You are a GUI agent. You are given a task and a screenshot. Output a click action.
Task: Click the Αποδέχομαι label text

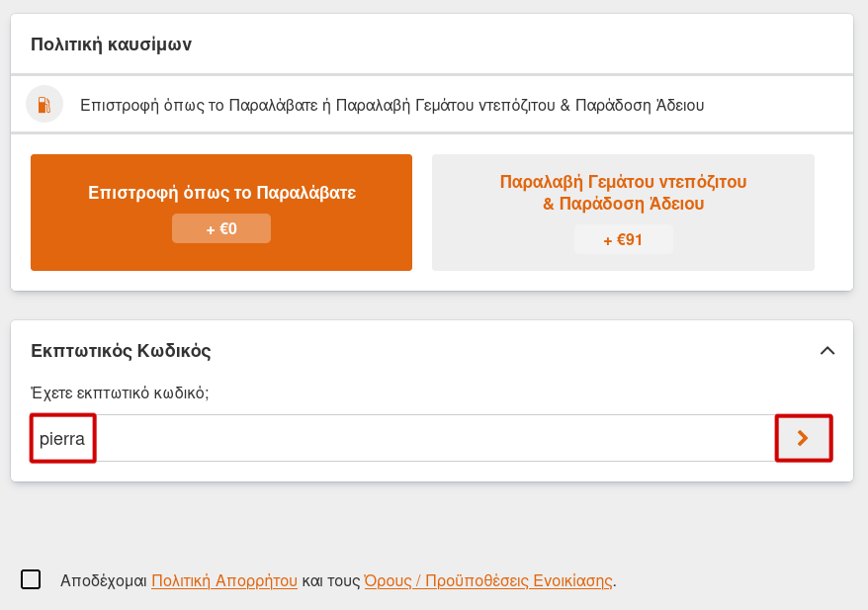pos(103,580)
